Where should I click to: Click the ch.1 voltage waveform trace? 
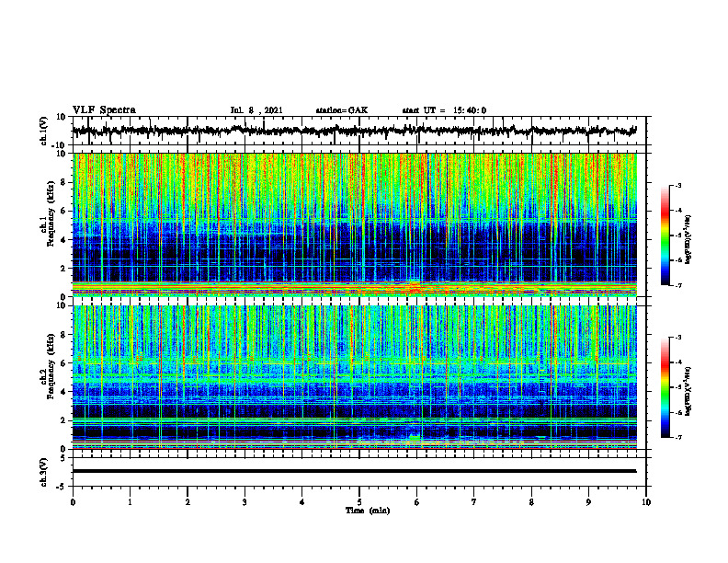354,131
